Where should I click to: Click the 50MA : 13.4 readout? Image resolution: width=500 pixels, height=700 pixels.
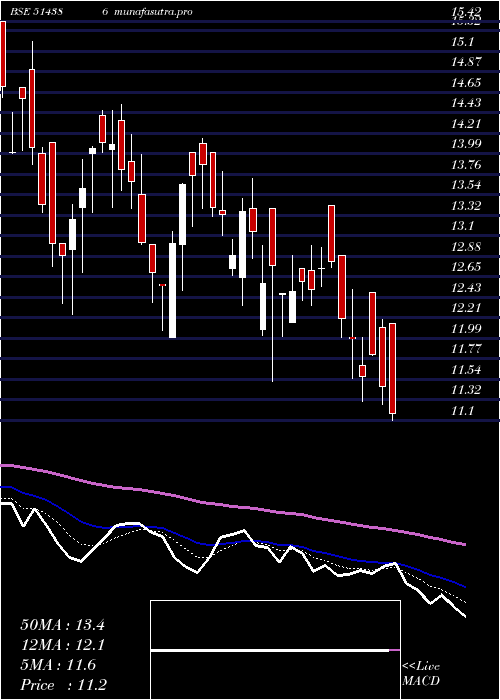click(62, 625)
